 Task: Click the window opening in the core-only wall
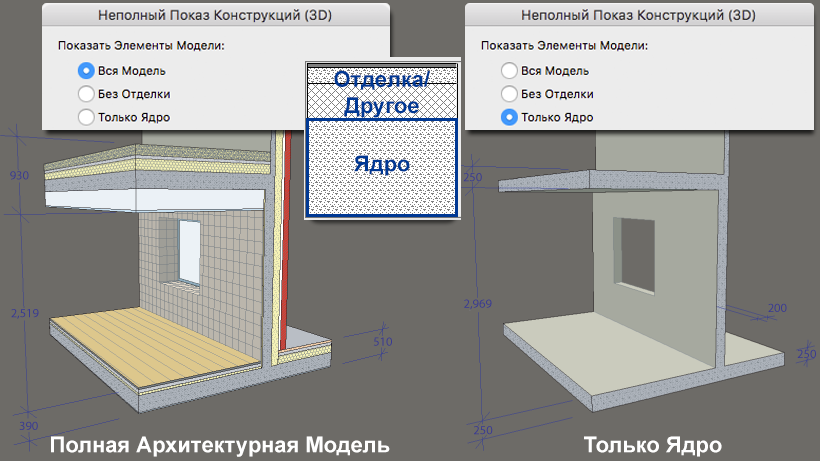pyautogui.click(x=634, y=255)
